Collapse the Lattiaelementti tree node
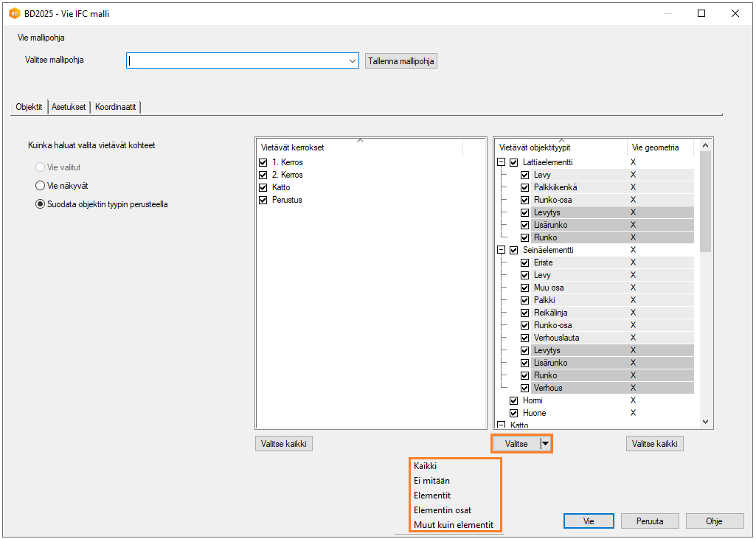756x539 pixels. pos(502,162)
